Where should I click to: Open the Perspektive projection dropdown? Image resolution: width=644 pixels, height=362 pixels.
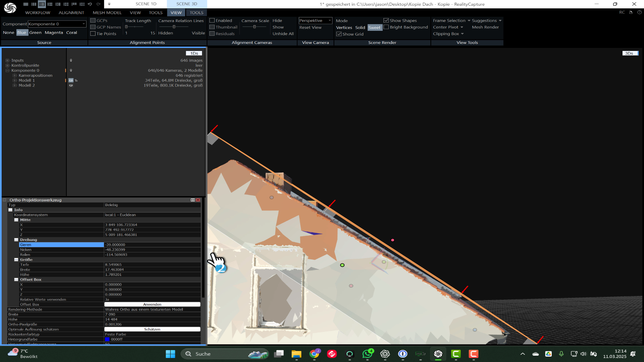[x=315, y=20]
